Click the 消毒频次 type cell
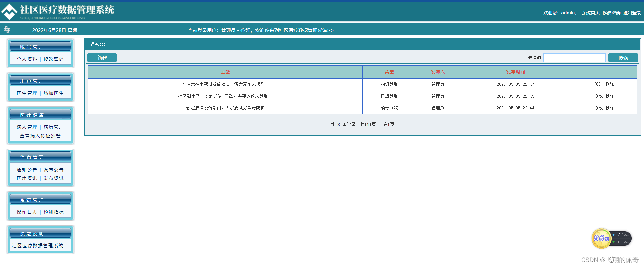Image resolution: width=644 pixels, height=266 pixels. (389, 108)
